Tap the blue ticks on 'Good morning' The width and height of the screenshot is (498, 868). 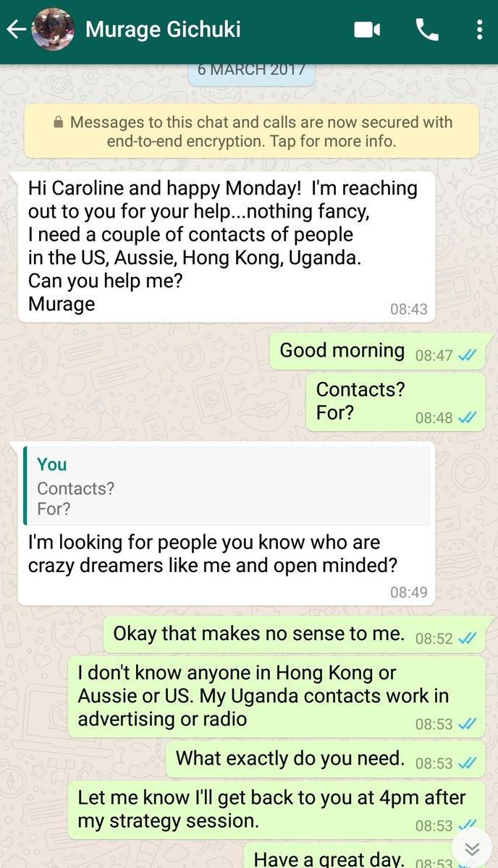click(x=467, y=355)
